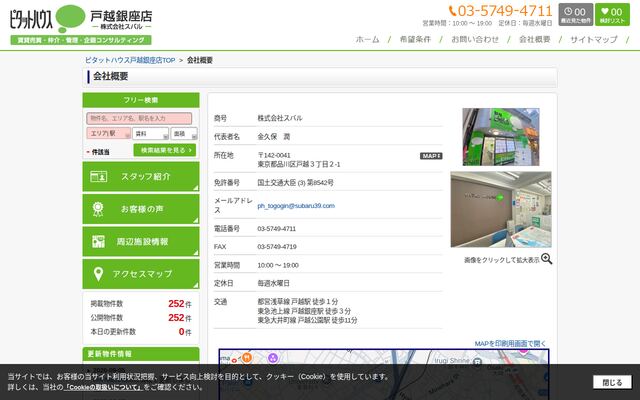This screenshot has height=400, width=640.
Task: Click the representative name 金久保 潤
Action: click(x=273, y=137)
